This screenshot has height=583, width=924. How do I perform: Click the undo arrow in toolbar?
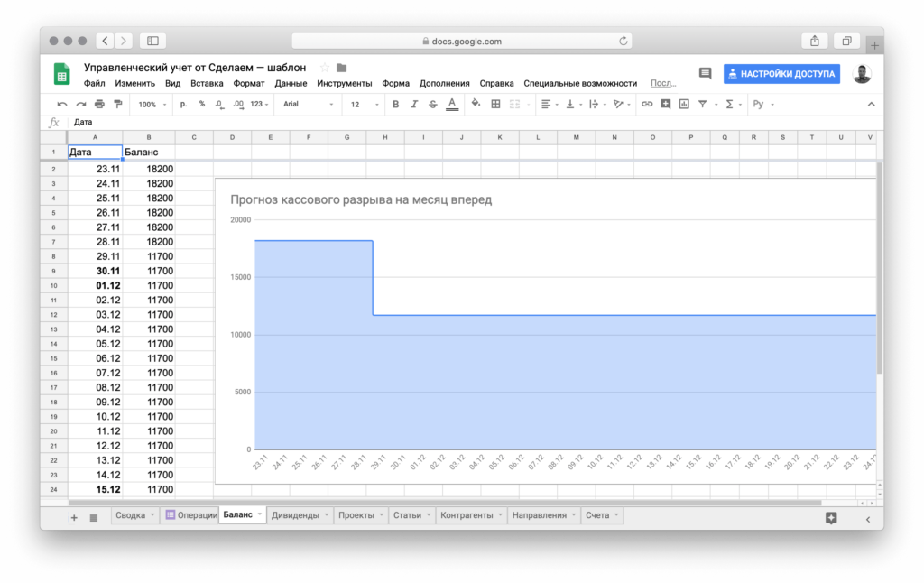coord(61,105)
